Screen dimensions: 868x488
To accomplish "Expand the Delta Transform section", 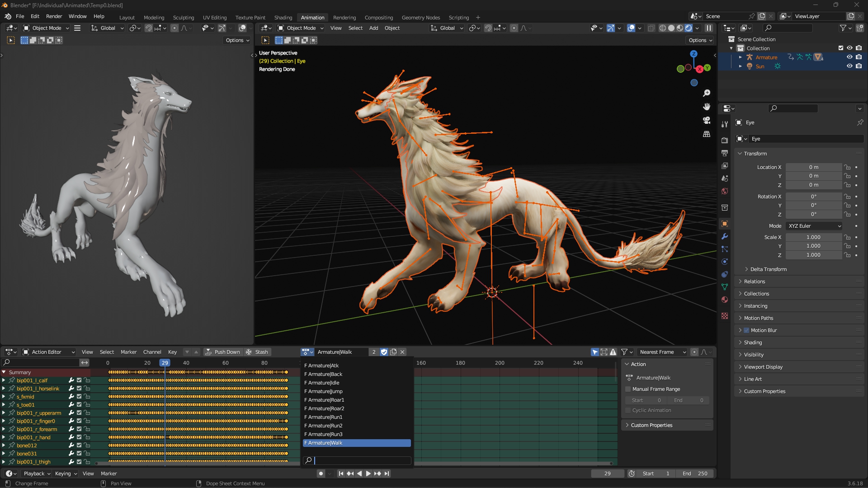I will (x=768, y=269).
